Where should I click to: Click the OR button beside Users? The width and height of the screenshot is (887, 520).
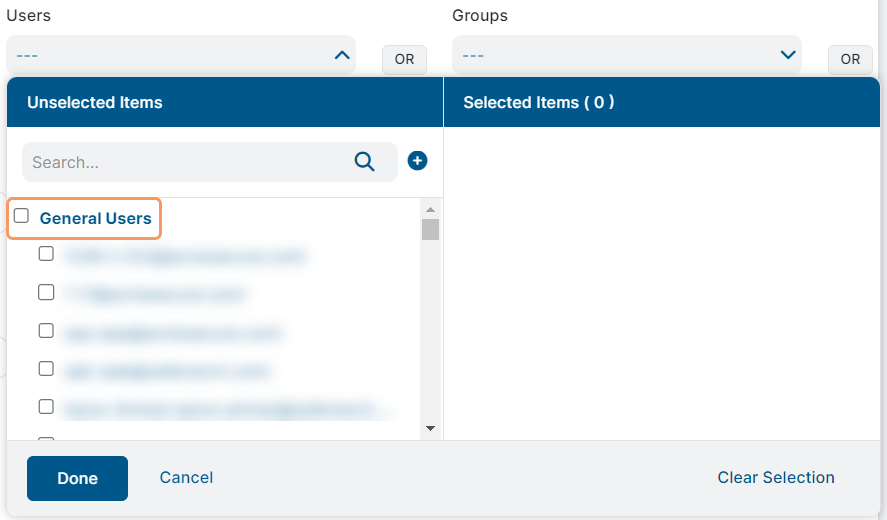tap(404, 59)
